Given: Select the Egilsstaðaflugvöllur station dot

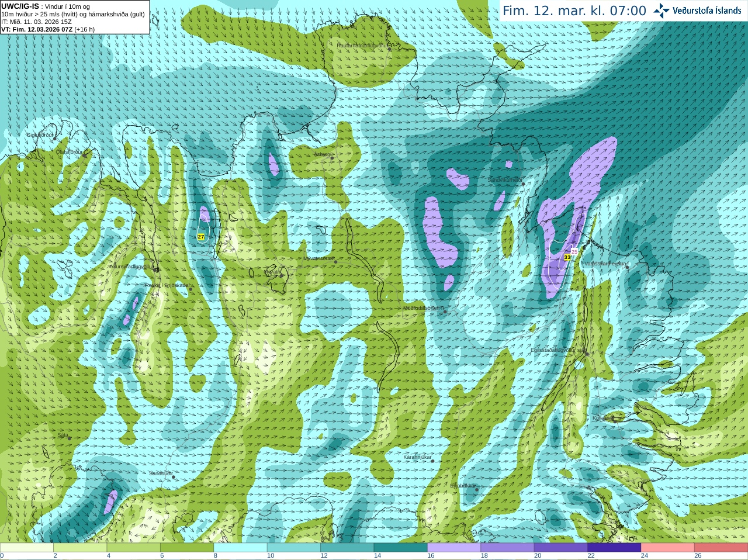Looking at the screenshot, I should (587, 354).
